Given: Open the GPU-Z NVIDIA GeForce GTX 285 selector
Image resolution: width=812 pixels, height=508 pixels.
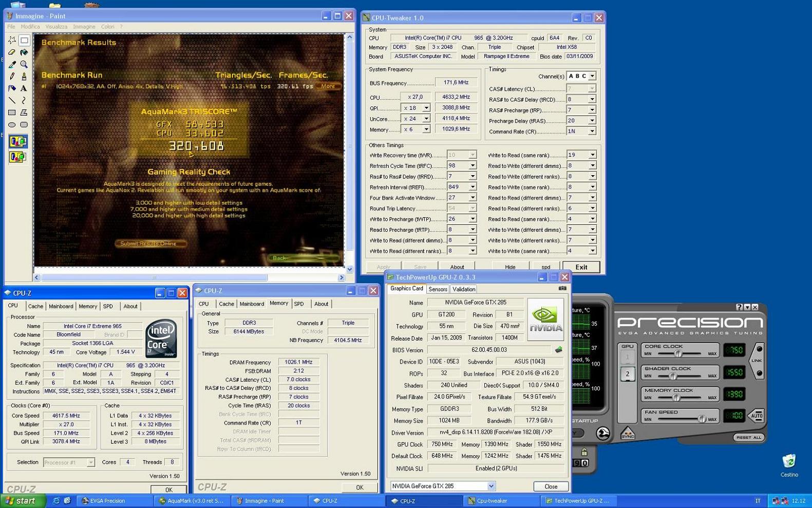Looking at the screenshot, I should [x=443, y=486].
